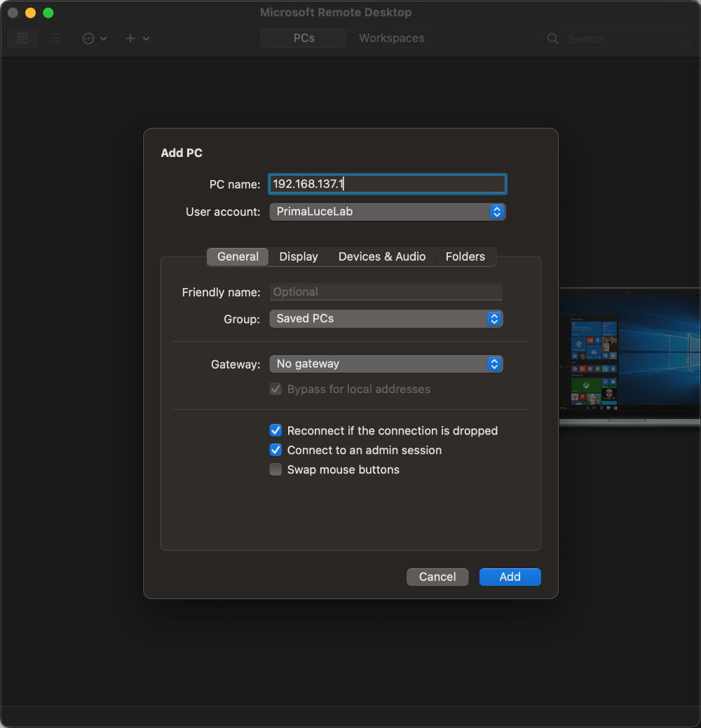Click the Cancel button

click(437, 577)
